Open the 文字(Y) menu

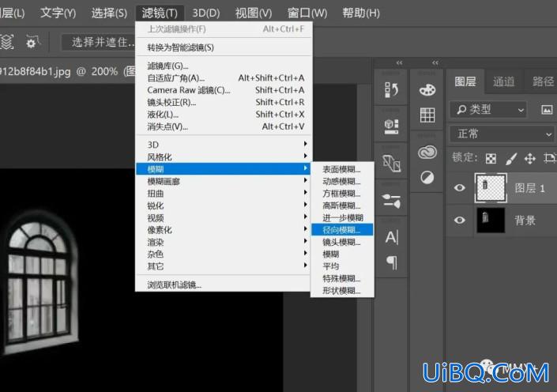click(58, 13)
